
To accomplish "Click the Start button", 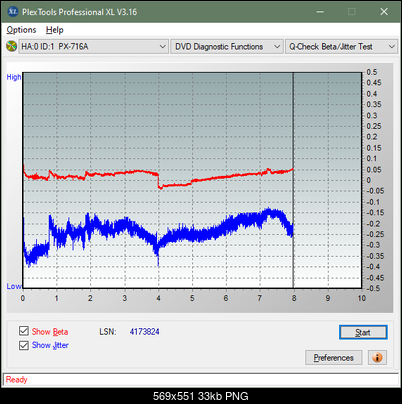I will [x=363, y=332].
